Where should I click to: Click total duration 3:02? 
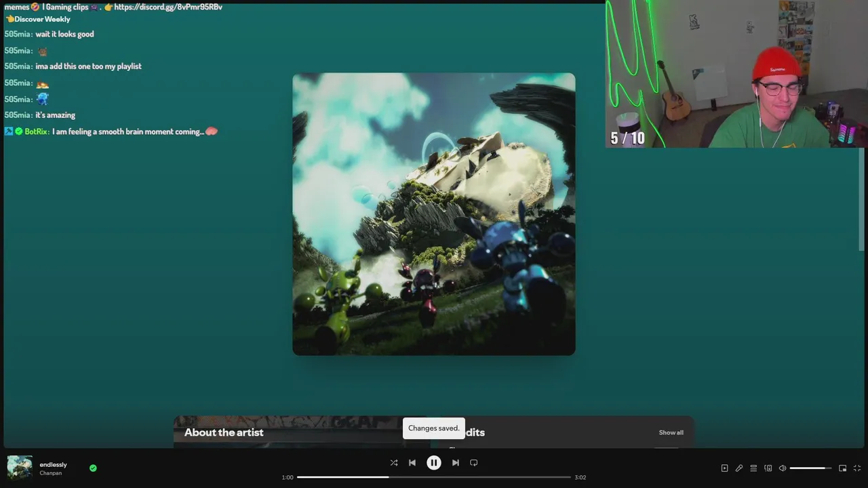(580, 477)
